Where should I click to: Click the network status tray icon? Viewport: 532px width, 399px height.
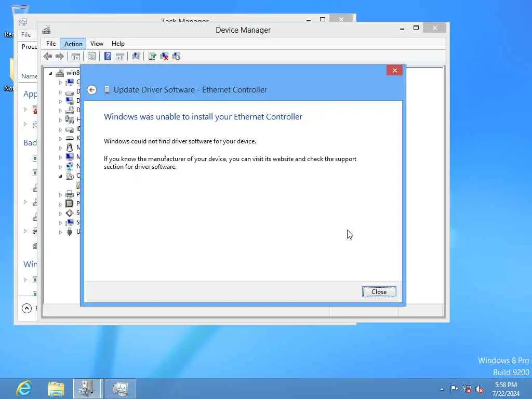[x=467, y=389]
